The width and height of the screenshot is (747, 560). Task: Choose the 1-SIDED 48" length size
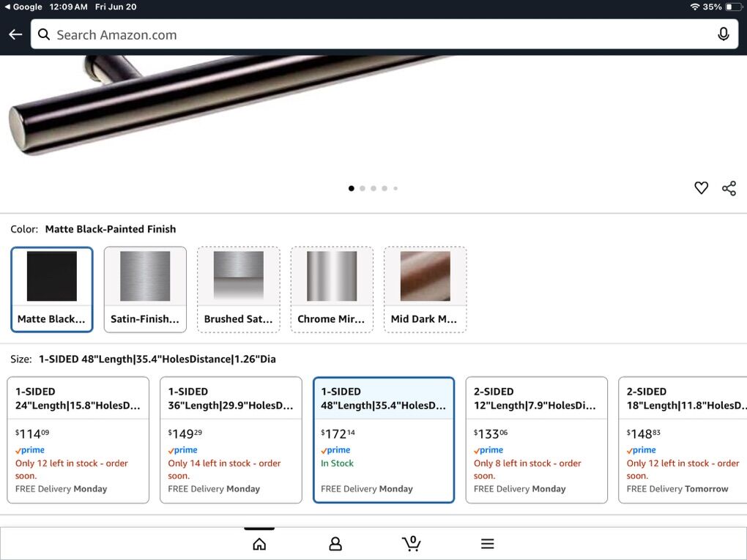pyautogui.click(x=384, y=439)
